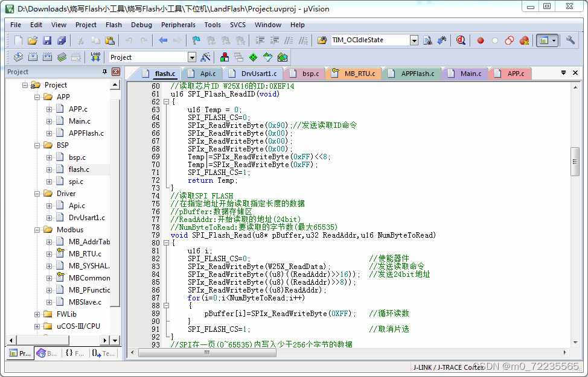Image resolution: width=588 pixels, height=377 pixels.
Task: Click the editor horizontal scrollbar thumb
Action: [208, 353]
